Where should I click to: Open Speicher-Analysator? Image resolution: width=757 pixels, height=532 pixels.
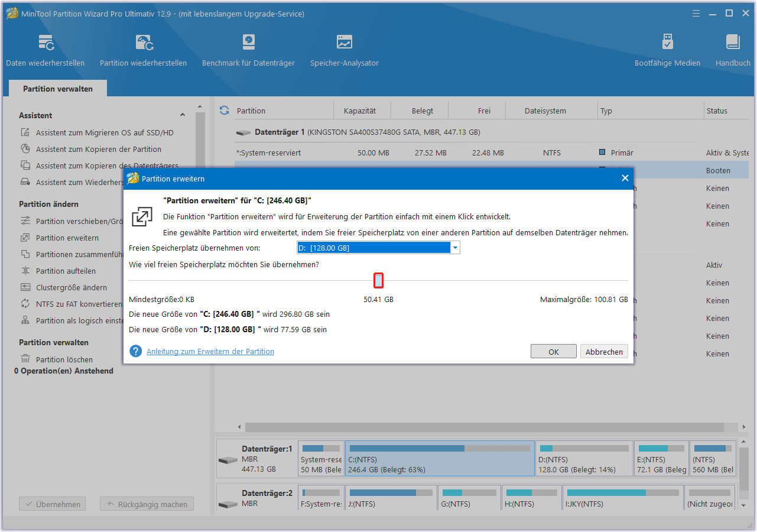click(x=345, y=50)
